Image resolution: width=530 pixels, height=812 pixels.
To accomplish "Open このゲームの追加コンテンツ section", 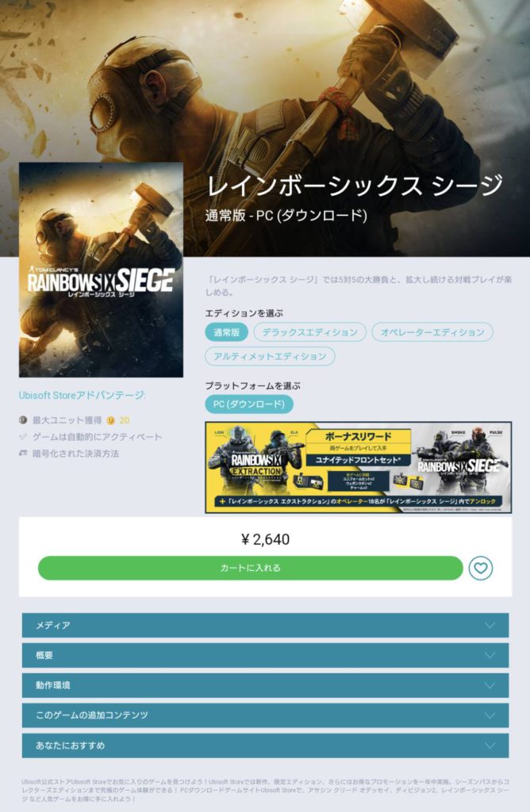I will pos(265,715).
